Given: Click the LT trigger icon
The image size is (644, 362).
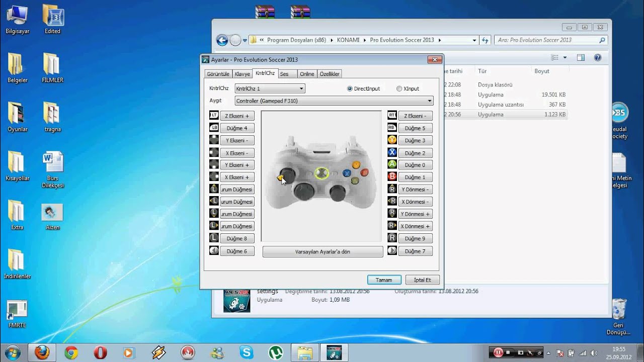Looking at the screenshot, I should pos(214,116).
